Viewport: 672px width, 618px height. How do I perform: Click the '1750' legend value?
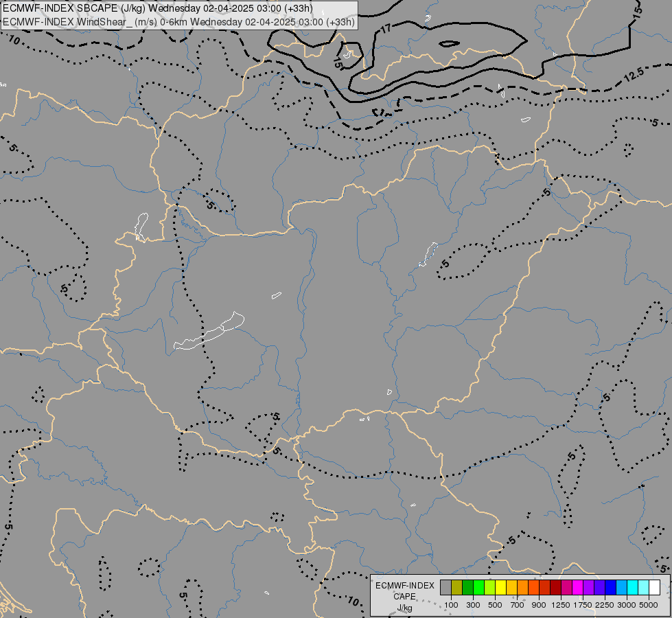583,605
